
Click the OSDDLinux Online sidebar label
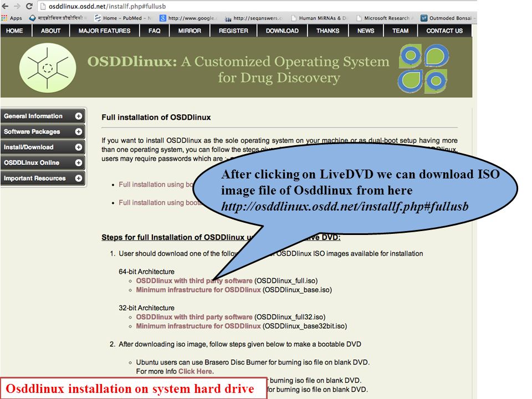32,163
